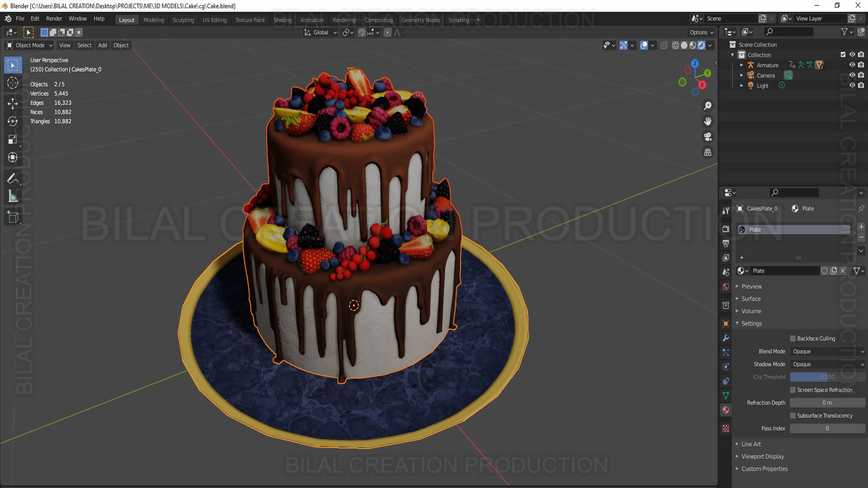This screenshot has width=868, height=488.
Task: Open the Render properties tab
Action: 726,229
